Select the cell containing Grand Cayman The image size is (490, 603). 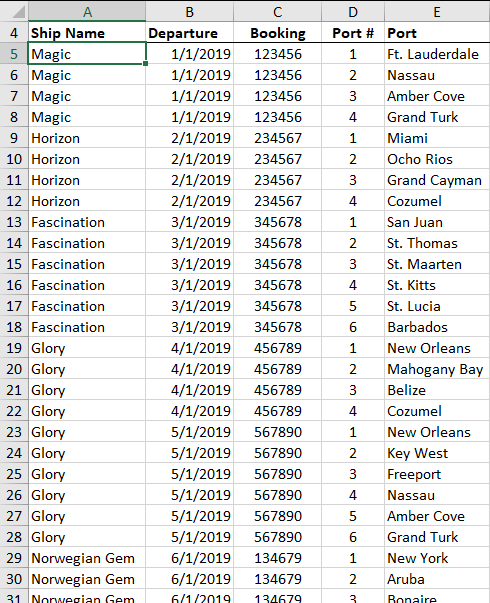[437, 180]
